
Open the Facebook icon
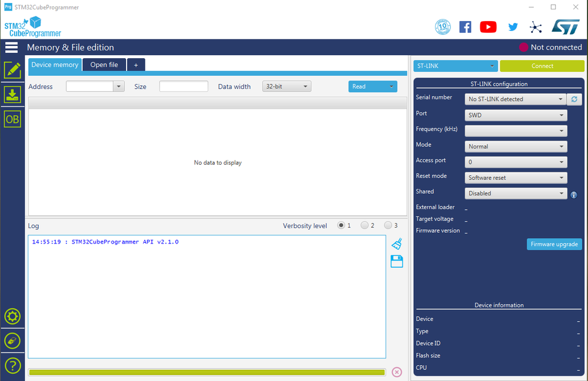pos(466,27)
